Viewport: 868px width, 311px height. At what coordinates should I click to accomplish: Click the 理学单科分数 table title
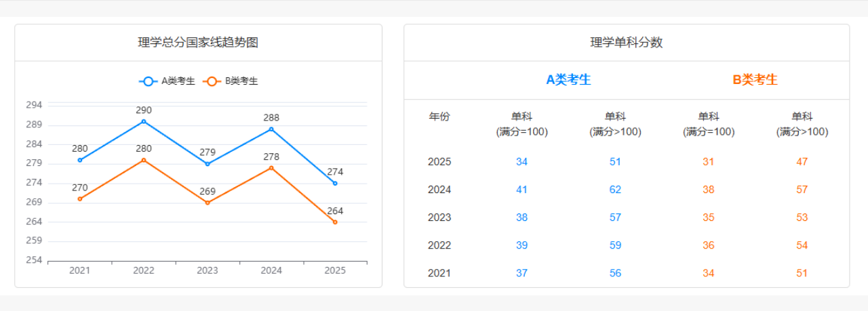click(626, 43)
